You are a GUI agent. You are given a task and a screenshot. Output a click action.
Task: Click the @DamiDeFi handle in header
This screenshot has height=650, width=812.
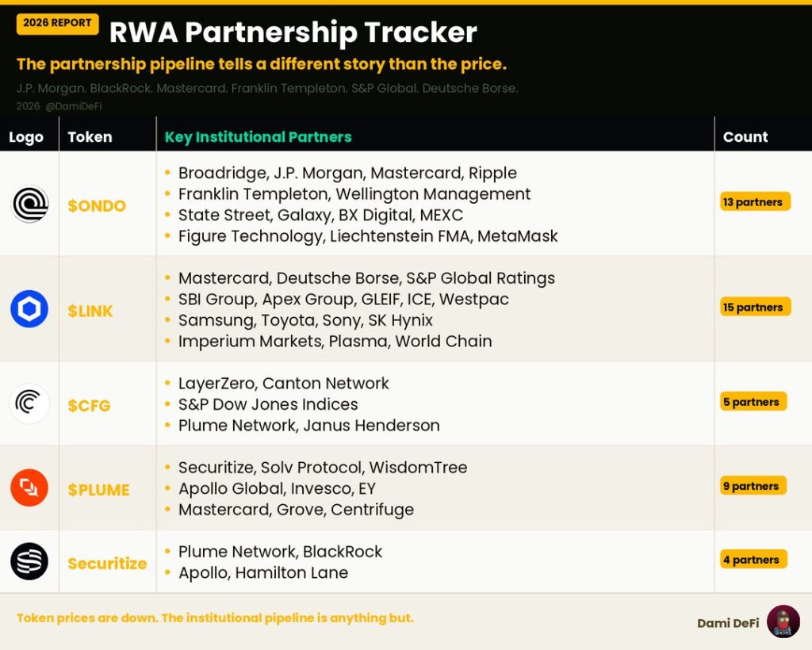click(74, 106)
